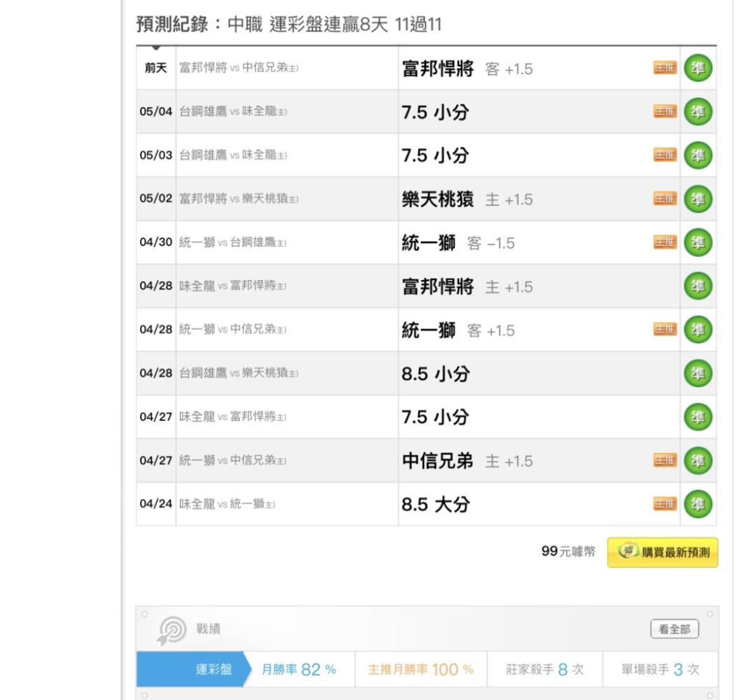Click the green 準 icon for 04/28 統一獅 vs 中信兄弟
Screen dimensions: 741x700
[x=698, y=330]
